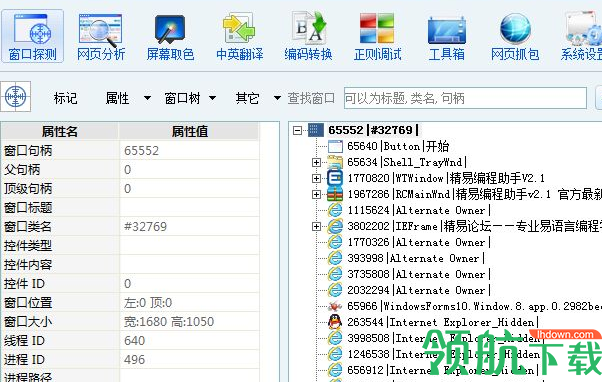Select the 进程 ID value 496
Image resolution: width=602 pixels, height=382 pixels.
pos(189,360)
